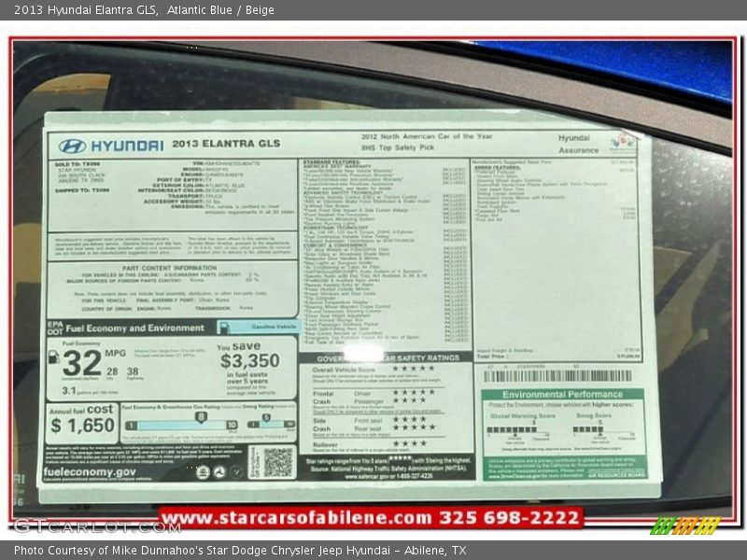Click '2012 North American Car of the Year'
Screen dimensions: 747x560
pyautogui.click(x=427, y=136)
